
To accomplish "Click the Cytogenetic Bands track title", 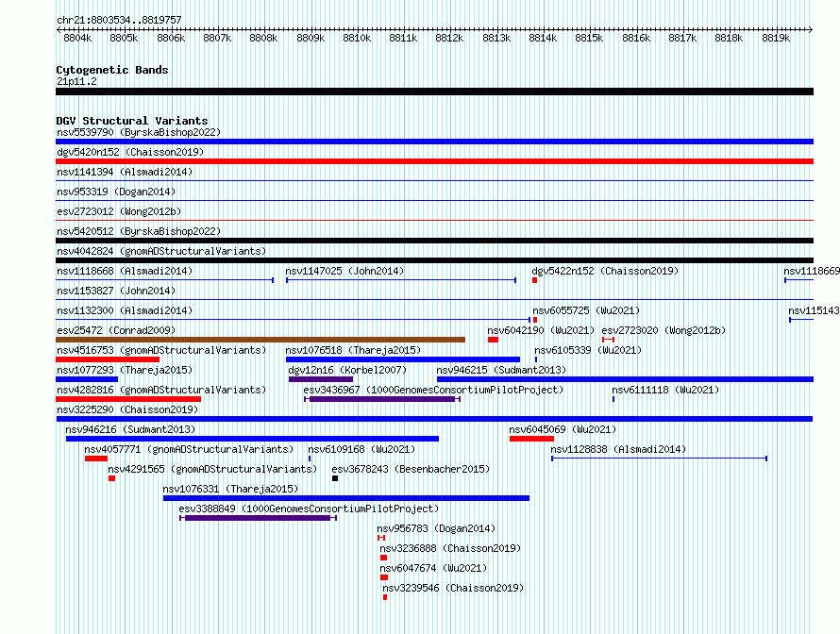I will pos(112,70).
